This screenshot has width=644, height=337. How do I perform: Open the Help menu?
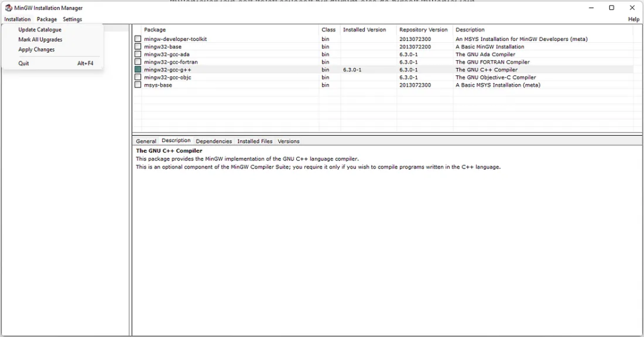pyautogui.click(x=633, y=19)
